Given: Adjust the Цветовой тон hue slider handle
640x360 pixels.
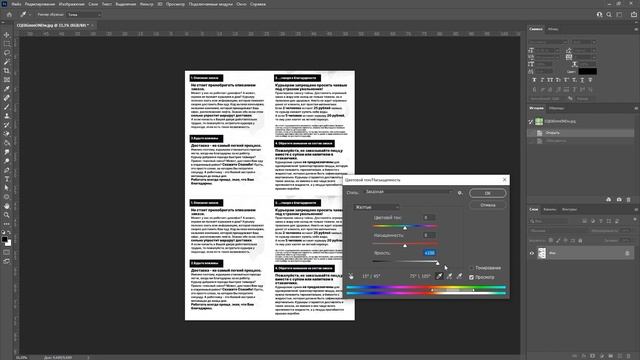Looking at the screenshot, I should pyautogui.click(x=405, y=228).
